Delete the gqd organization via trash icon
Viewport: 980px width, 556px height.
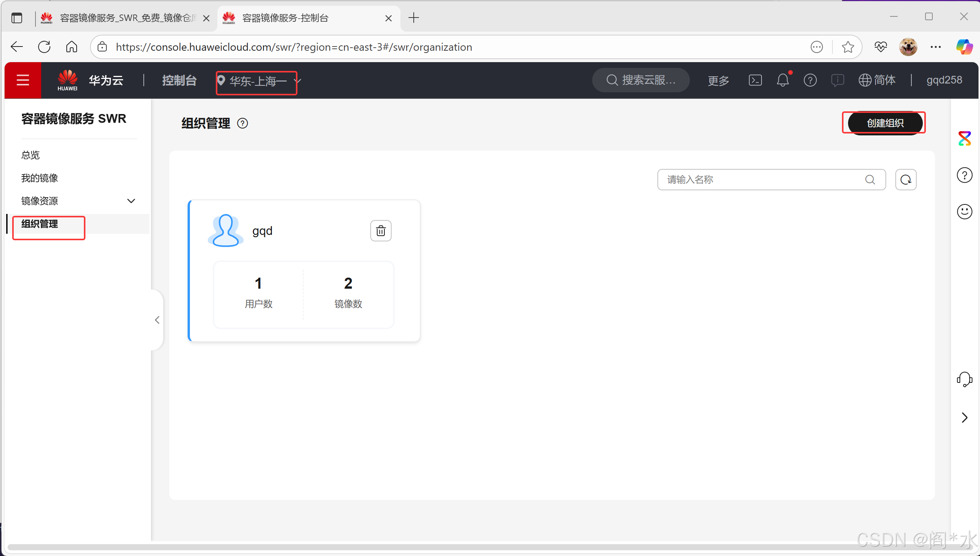click(x=381, y=231)
